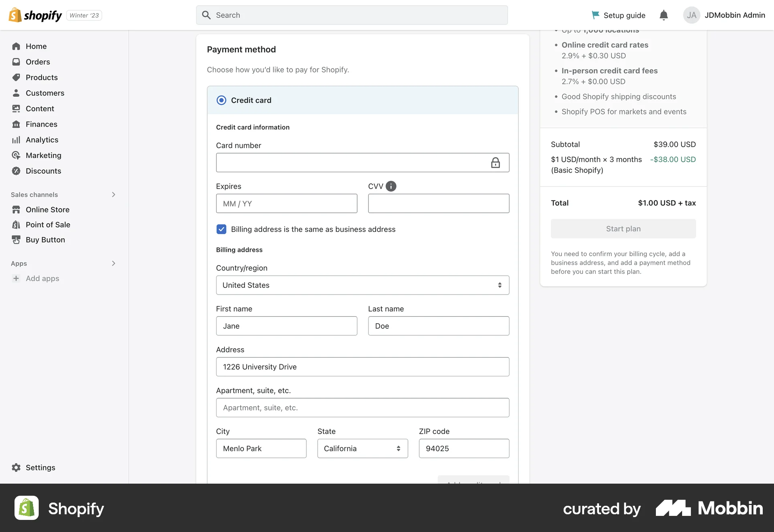
Task: Open the CVV info tooltip icon
Action: tap(391, 186)
